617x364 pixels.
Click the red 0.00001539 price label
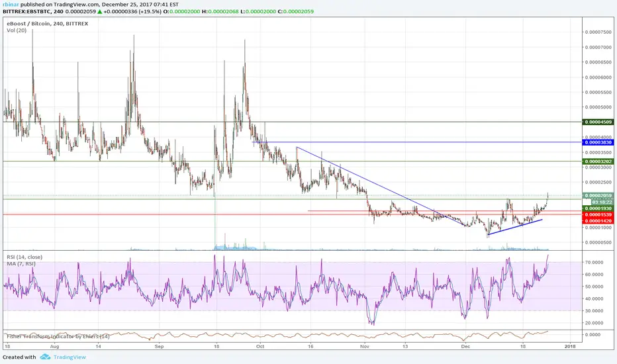[x=598, y=214]
